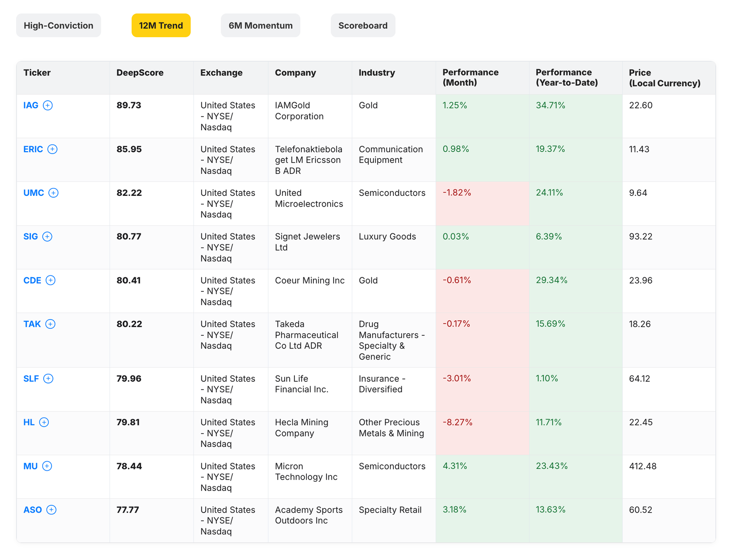
Task: Click the add icon next to HL
Action: click(45, 422)
